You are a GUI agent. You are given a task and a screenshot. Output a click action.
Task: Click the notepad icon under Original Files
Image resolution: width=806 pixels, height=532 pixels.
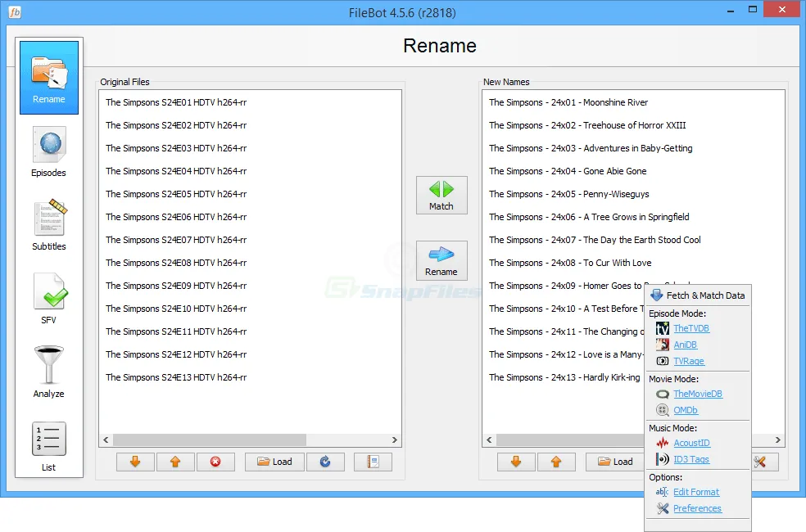tap(374, 462)
